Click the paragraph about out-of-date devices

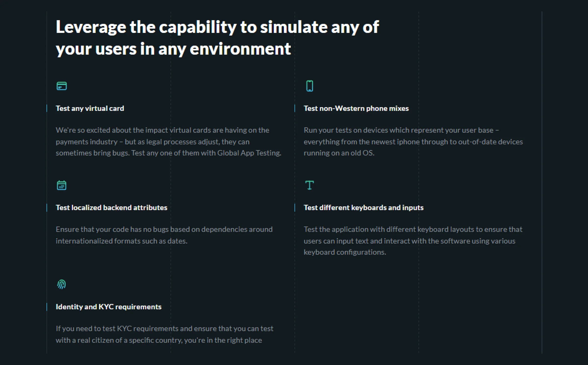click(413, 142)
